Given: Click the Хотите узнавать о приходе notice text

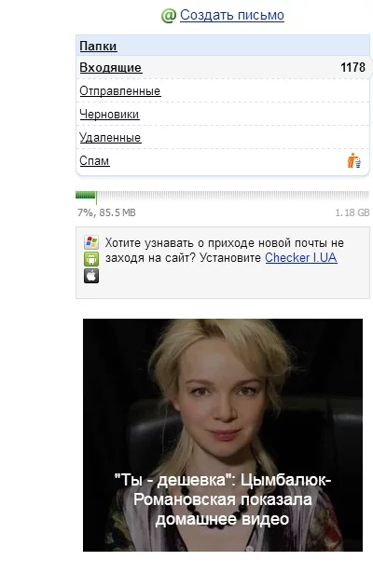Looking at the screenshot, I should point(225,250).
